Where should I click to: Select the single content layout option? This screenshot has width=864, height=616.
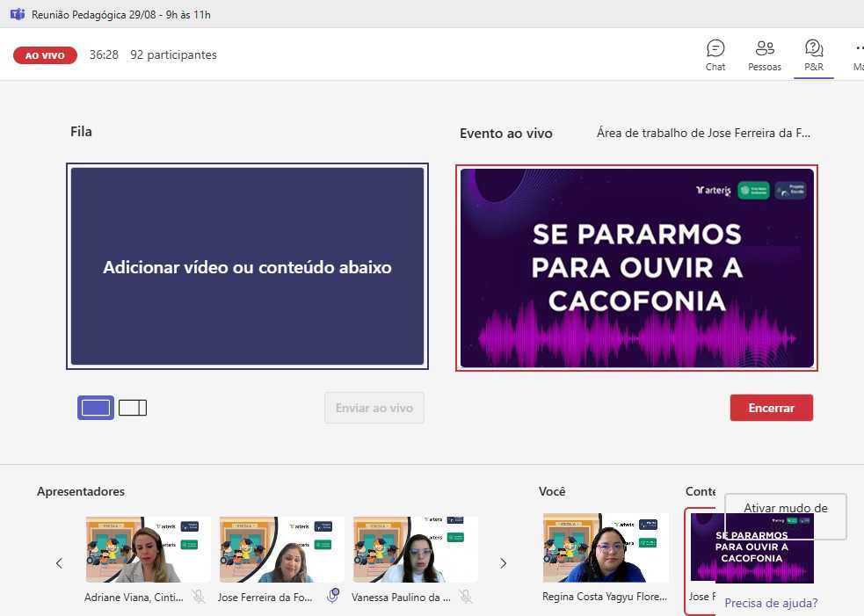[x=96, y=408]
